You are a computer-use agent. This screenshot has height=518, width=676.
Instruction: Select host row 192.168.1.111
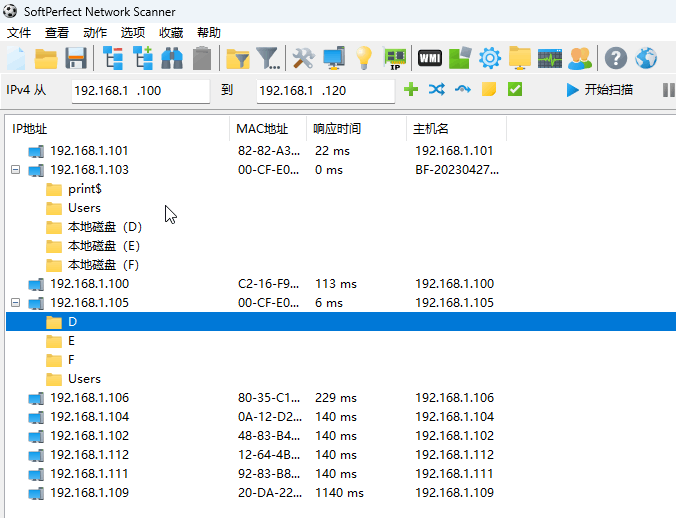(x=341, y=474)
